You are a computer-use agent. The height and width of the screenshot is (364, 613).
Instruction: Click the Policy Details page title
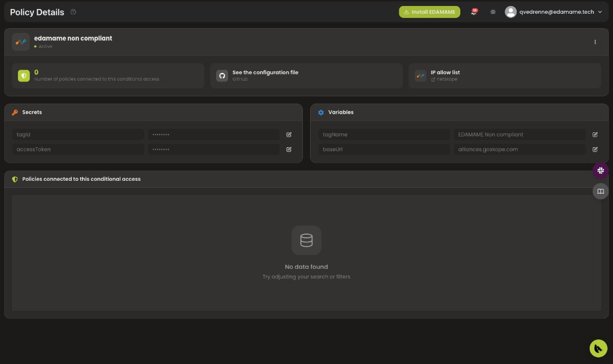point(37,12)
